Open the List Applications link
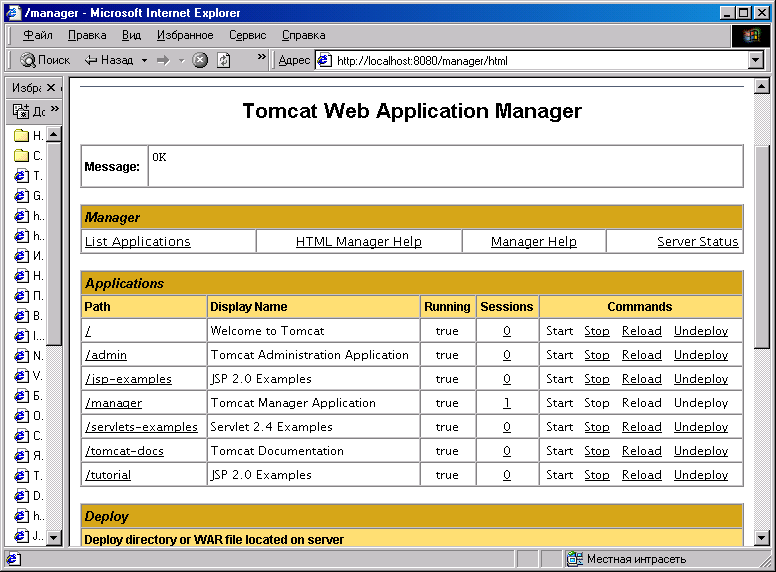This screenshot has height=572, width=776. (x=138, y=241)
